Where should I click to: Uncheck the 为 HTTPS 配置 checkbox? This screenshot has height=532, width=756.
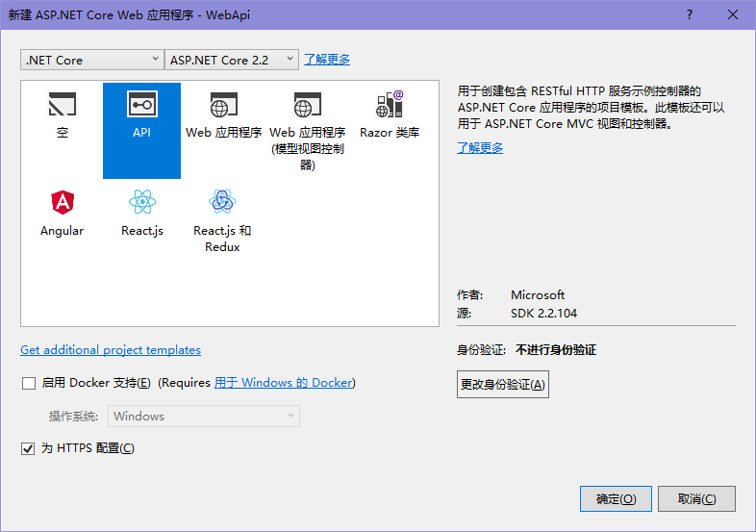coord(28,448)
